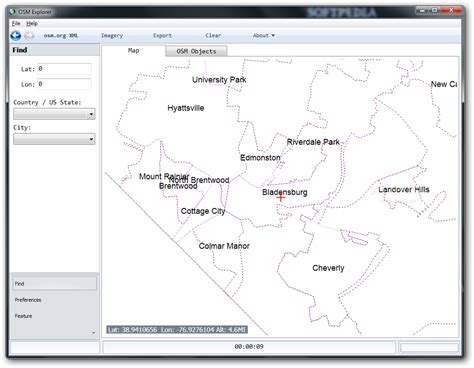The height and width of the screenshot is (368, 474).
Task: Click the Hyattsville map label
Action: click(186, 108)
